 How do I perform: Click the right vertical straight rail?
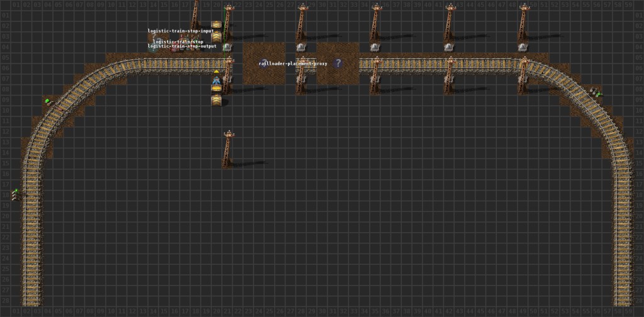(x=623, y=238)
